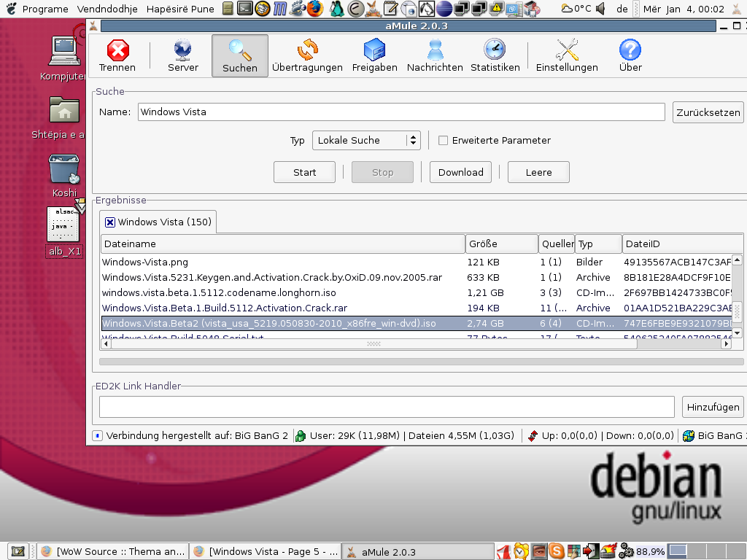Click the Stop search button
The image size is (747, 560).
point(382,172)
